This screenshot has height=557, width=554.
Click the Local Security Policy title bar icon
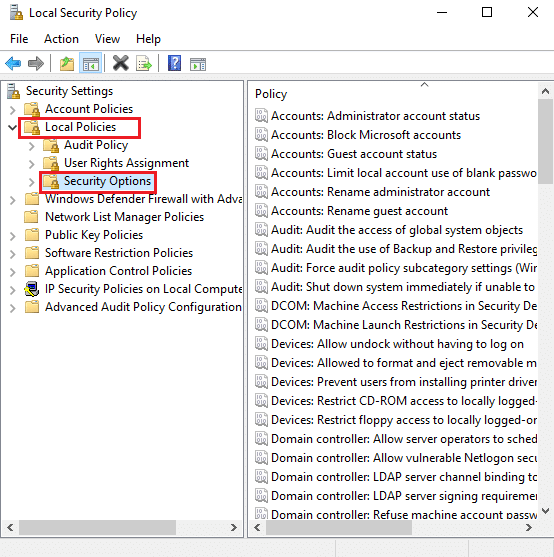[16, 13]
